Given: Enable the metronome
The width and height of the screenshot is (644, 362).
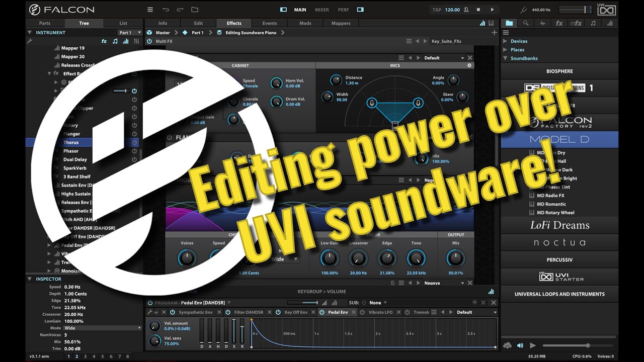Looking at the screenshot, I should click(466, 10).
